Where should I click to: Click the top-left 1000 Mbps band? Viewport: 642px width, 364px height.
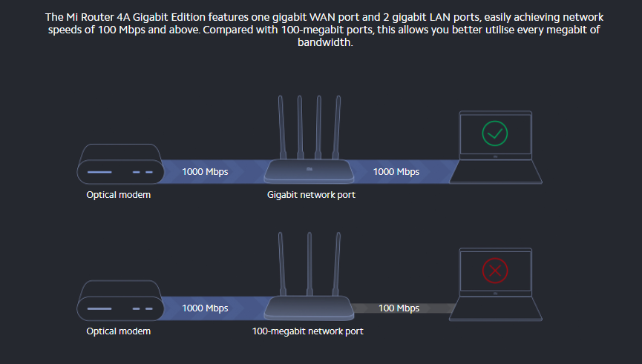coord(206,172)
